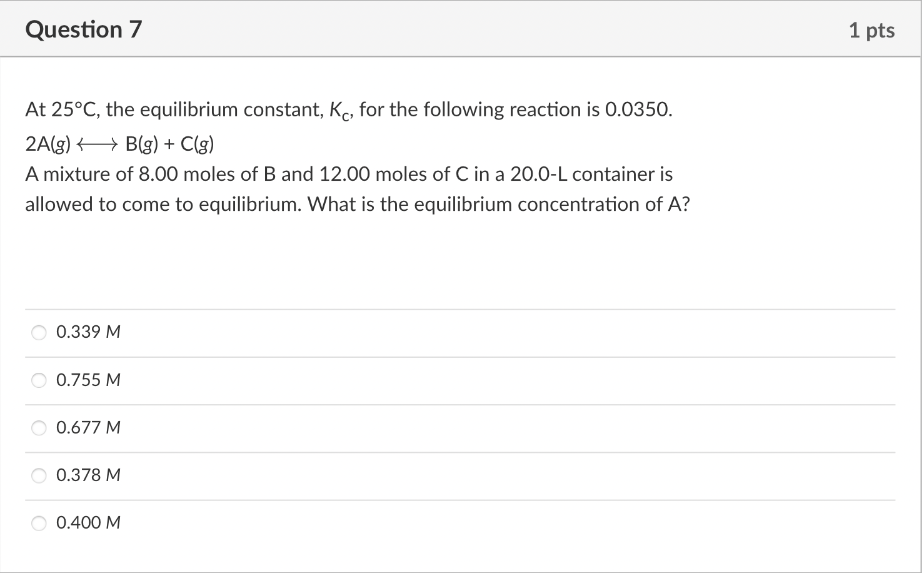Select the 0.755 M answer option

pyautogui.click(x=39, y=380)
